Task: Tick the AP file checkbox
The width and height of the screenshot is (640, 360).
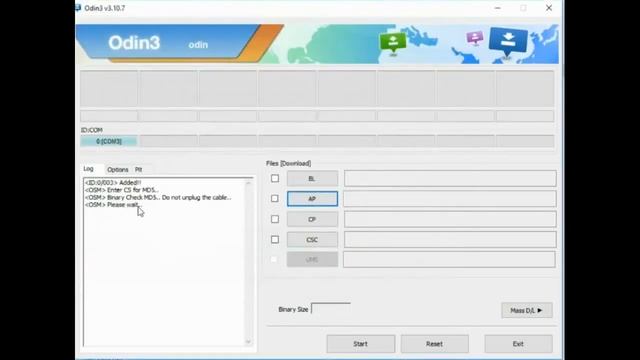Action: coord(275,198)
